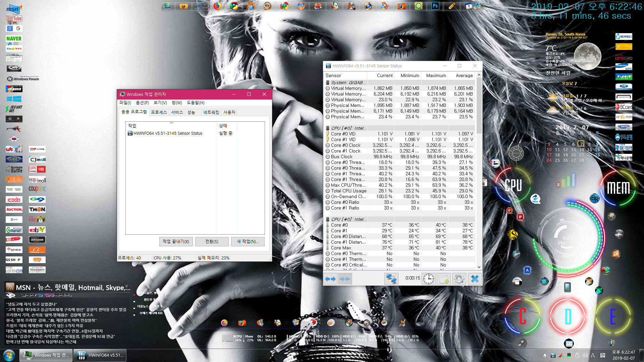Sort tasks by 작업 column header

tap(171, 126)
